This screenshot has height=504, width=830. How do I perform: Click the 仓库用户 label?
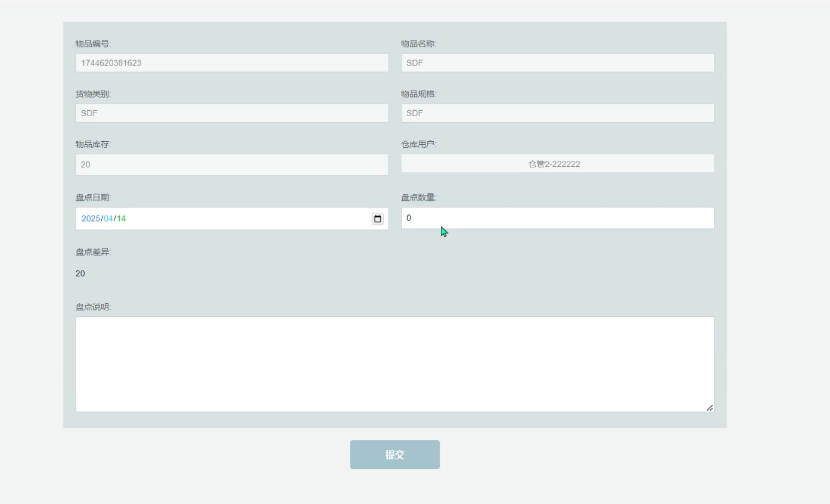pos(419,144)
